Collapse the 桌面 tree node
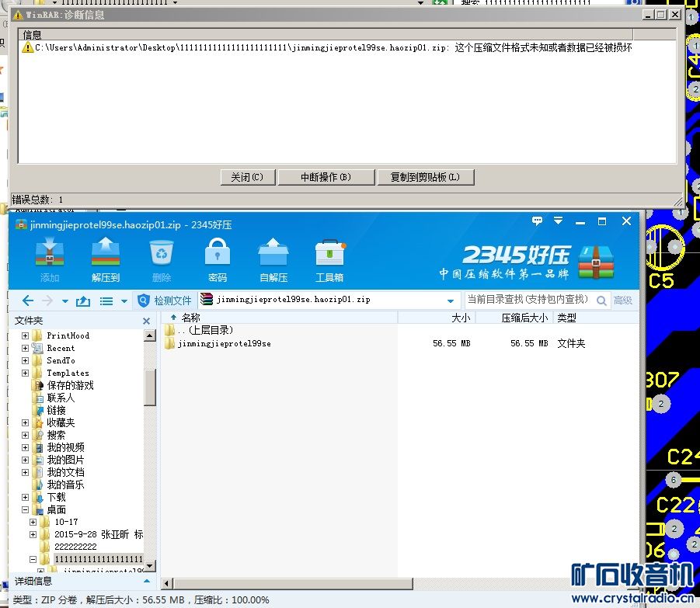This screenshot has width=700, height=608. pyautogui.click(x=26, y=509)
